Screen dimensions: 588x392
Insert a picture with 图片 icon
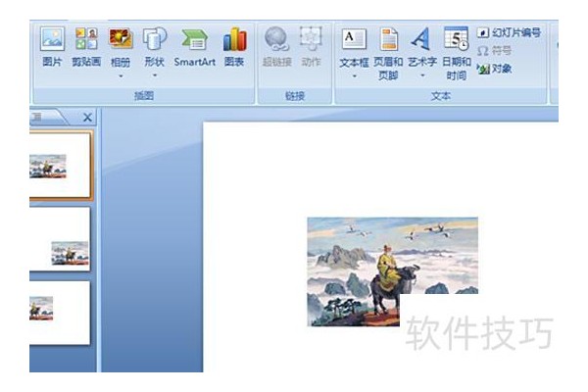point(52,46)
